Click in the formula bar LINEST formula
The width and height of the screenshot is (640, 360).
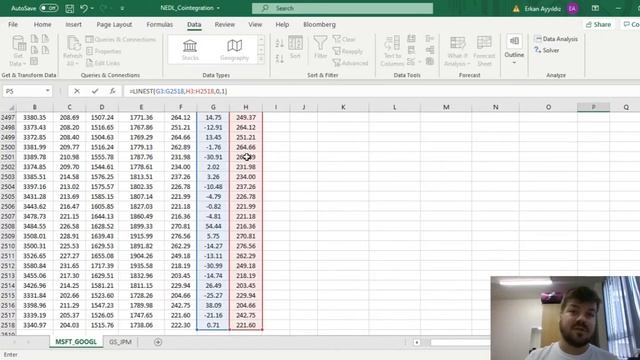tap(178, 91)
